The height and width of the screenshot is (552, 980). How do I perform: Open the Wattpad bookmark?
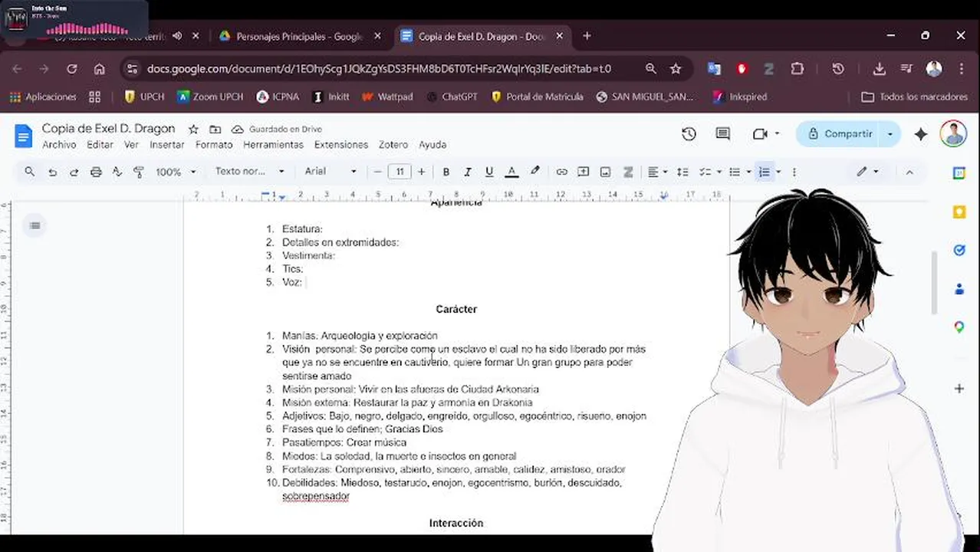coord(386,97)
